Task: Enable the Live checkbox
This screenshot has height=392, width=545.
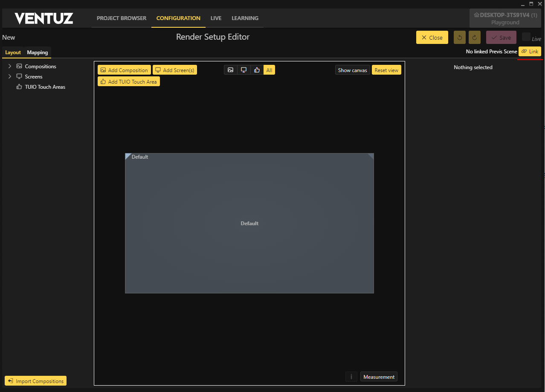Action: 526,37
